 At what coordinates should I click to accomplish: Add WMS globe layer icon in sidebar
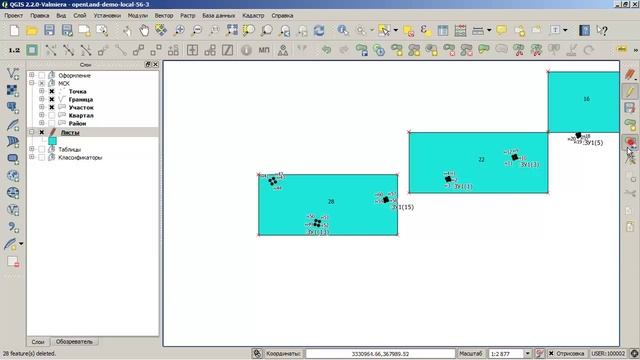pos(13,176)
